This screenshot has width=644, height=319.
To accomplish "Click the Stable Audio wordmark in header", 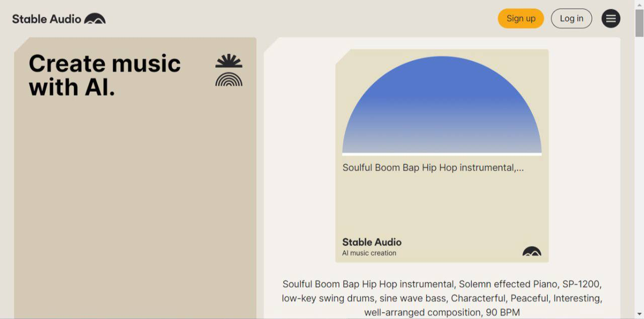I will tap(46, 19).
